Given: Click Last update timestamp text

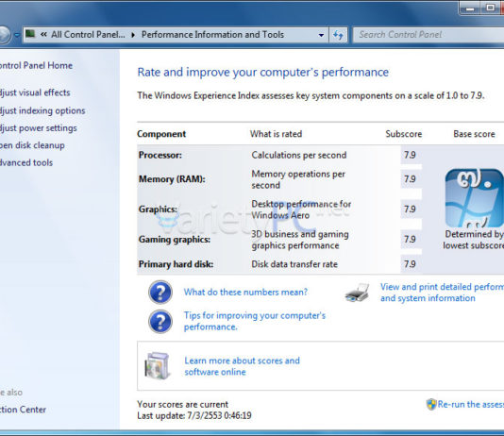Looking at the screenshot, I should (194, 416).
